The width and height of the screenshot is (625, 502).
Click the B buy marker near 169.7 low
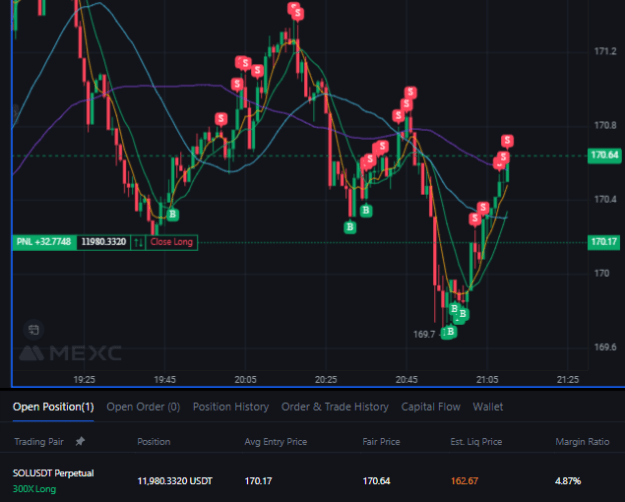(450, 332)
